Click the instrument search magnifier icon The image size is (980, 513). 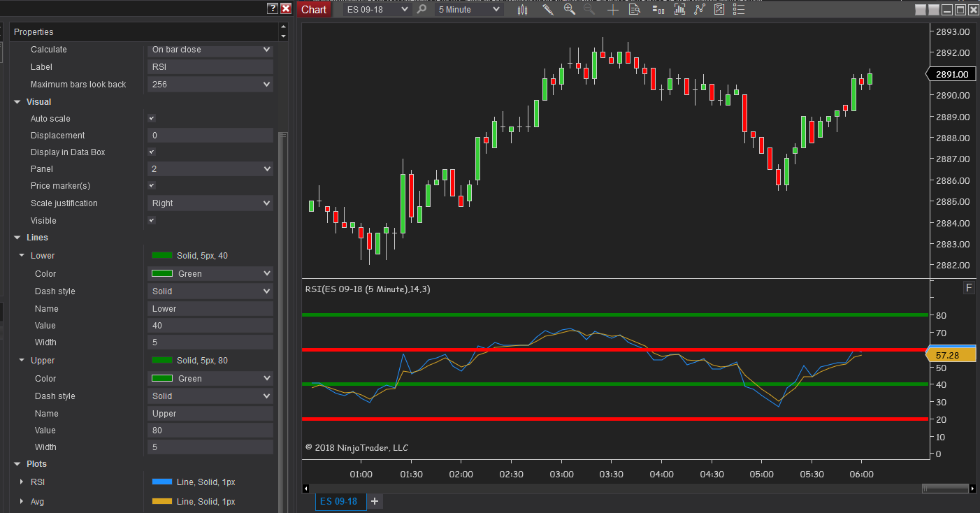coord(421,10)
